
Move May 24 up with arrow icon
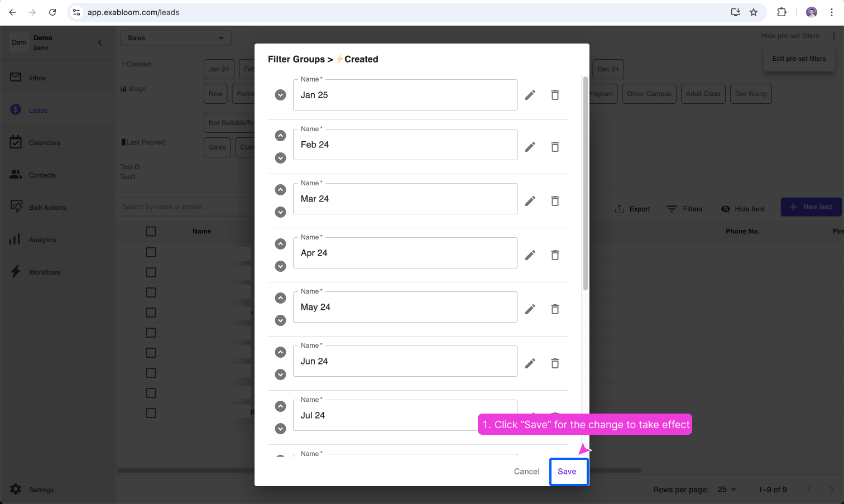click(x=281, y=298)
